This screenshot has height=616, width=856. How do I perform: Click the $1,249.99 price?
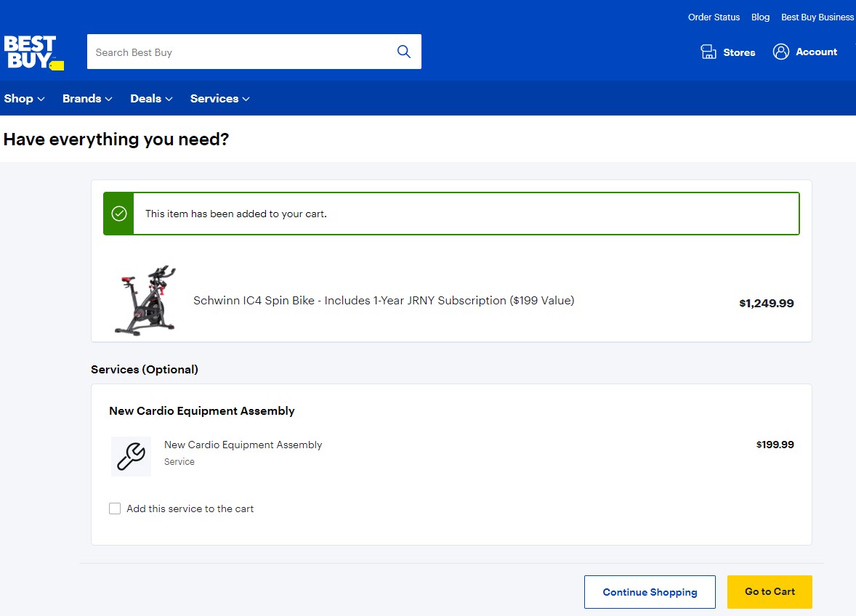tap(767, 304)
